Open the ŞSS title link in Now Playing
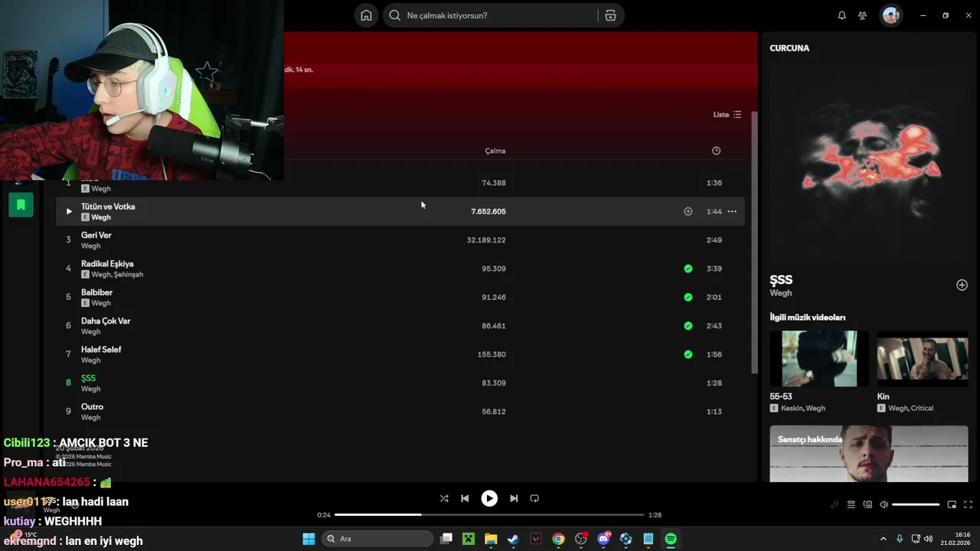The image size is (980, 551). click(x=781, y=280)
